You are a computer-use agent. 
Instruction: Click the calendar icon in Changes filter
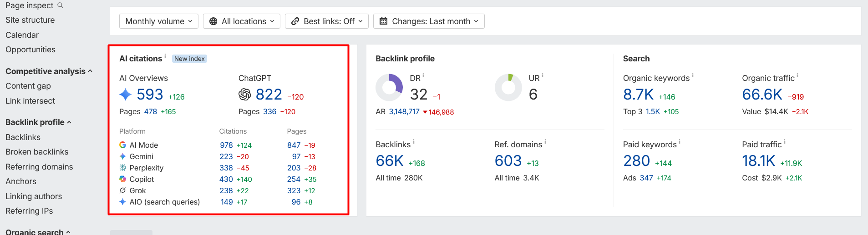pyautogui.click(x=383, y=21)
